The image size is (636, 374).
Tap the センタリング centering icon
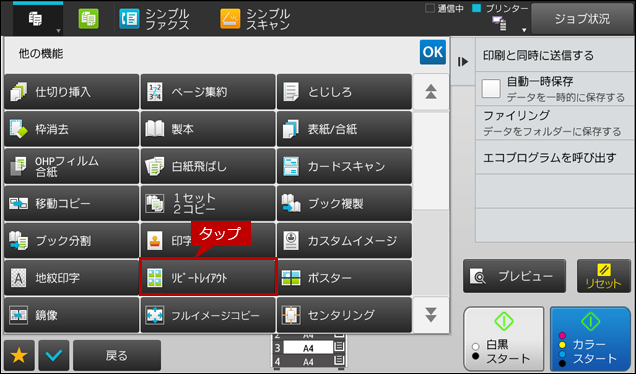pyautogui.click(x=291, y=315)
